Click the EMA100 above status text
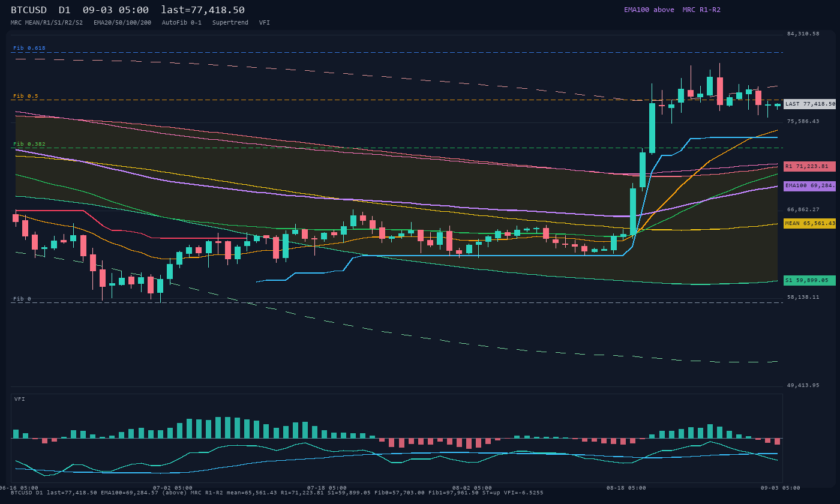Screen dimensions: 840x504 [x=649, y=10]
